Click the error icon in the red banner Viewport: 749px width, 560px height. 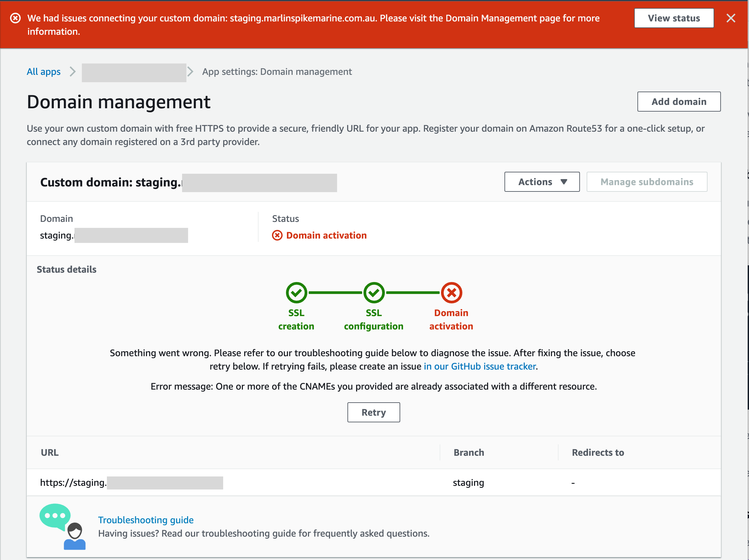tap(15, 18)
